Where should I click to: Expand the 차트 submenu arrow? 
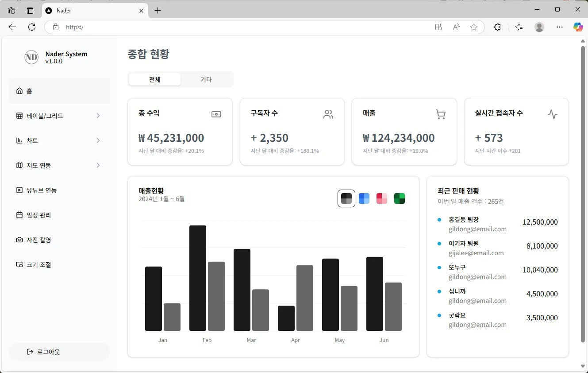coord(98,140)
